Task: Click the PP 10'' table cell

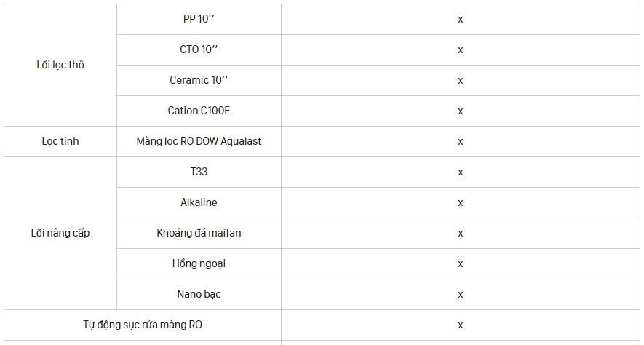Action: (199, 20)
